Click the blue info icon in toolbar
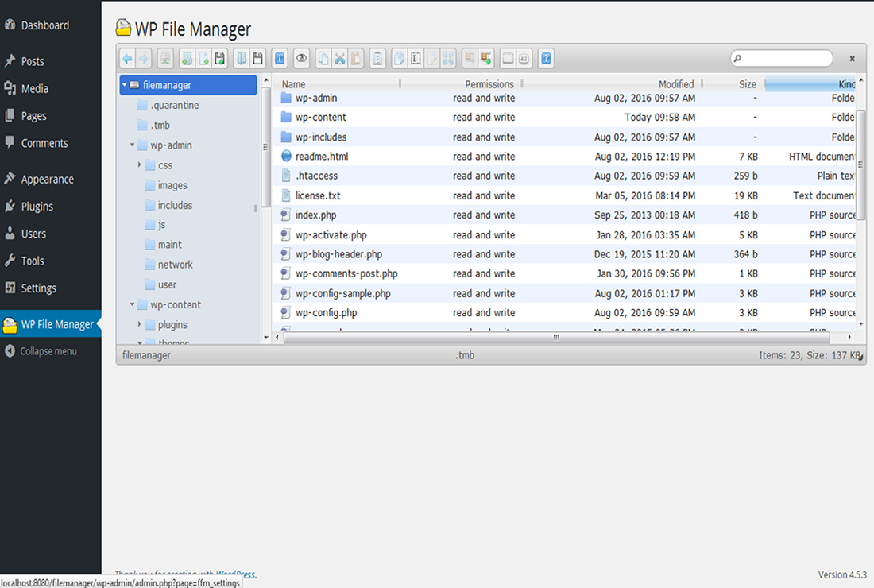This screenshot has height=588, width=874. coord(280,58)
